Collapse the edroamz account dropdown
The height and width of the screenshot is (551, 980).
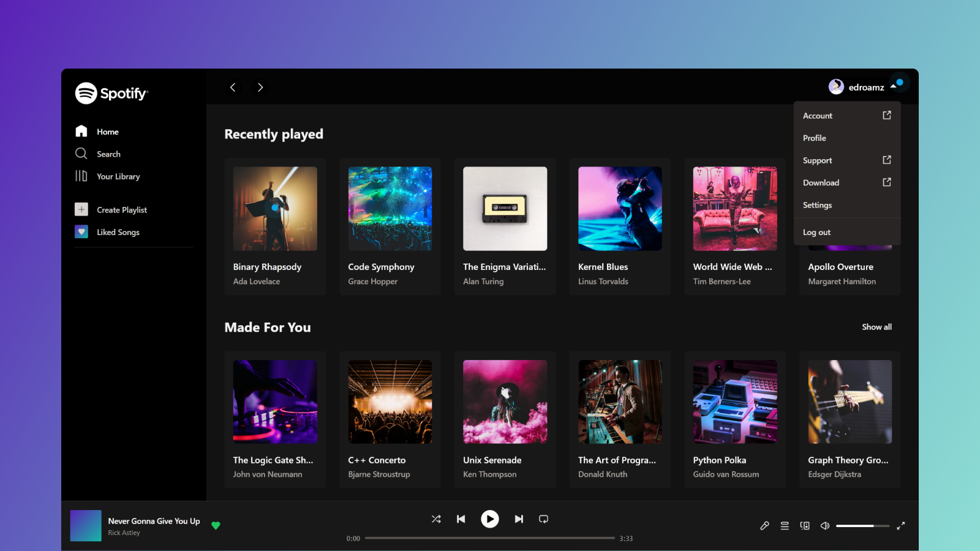tap(862, 87)
